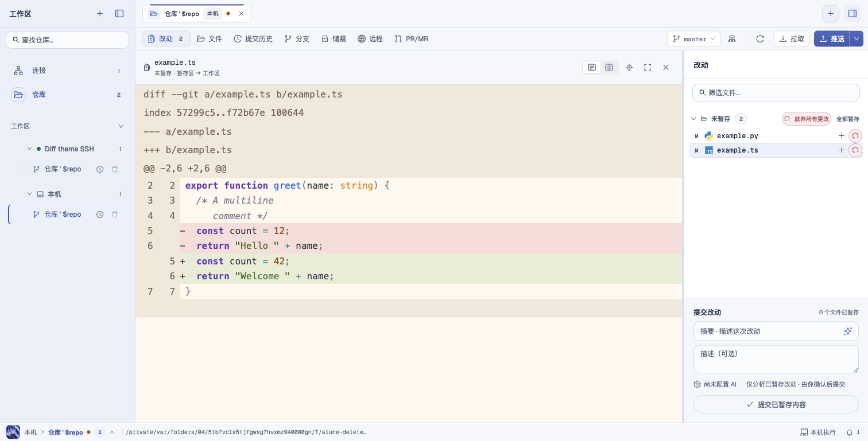The image size is (868, 441).
Task: Collapse the 未暂存 file list
Action: coord(693,119)
